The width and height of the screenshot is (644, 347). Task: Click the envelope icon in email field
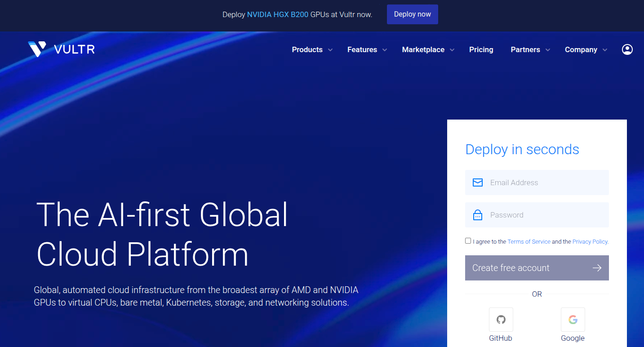(x=478, y=182)
